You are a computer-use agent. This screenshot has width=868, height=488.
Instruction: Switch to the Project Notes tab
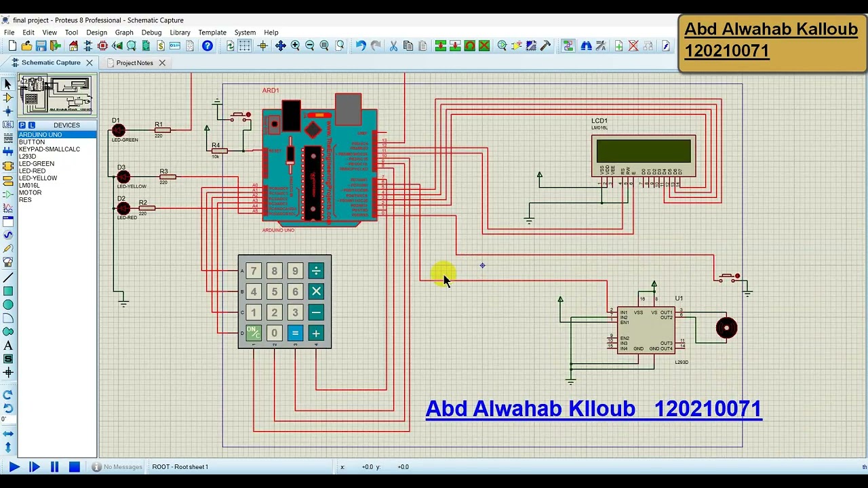click(134, 63)
